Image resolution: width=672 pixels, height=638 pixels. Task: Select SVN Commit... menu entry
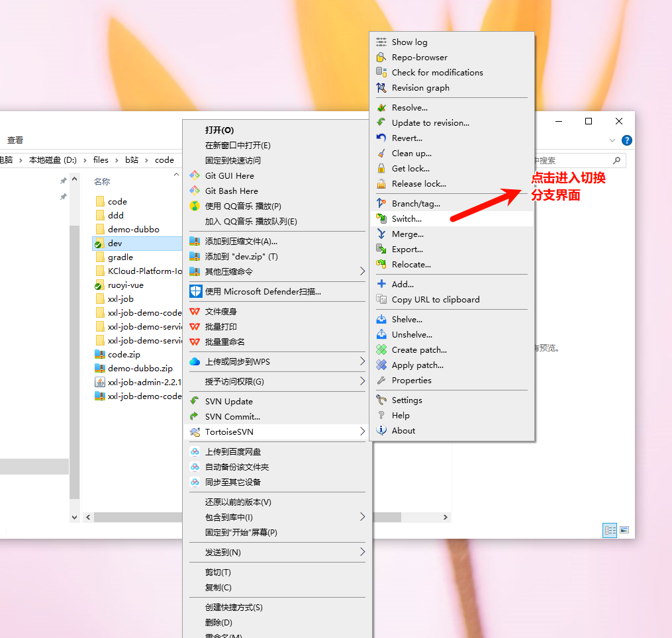pos(277,416)
